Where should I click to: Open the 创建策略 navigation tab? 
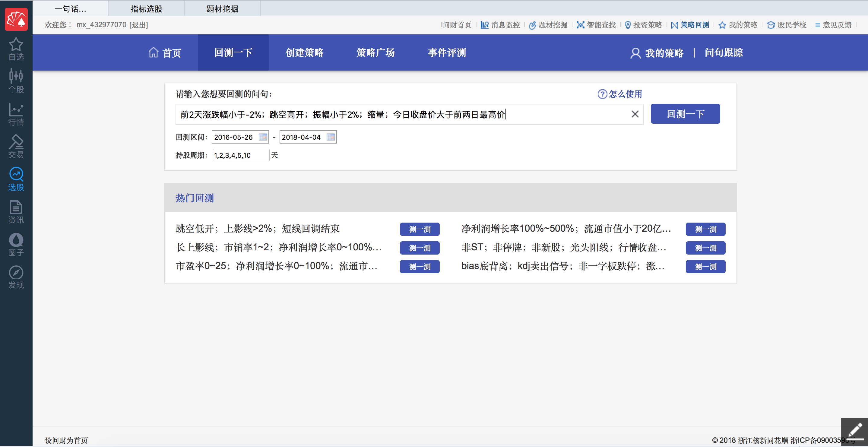(x=304, y=52)
